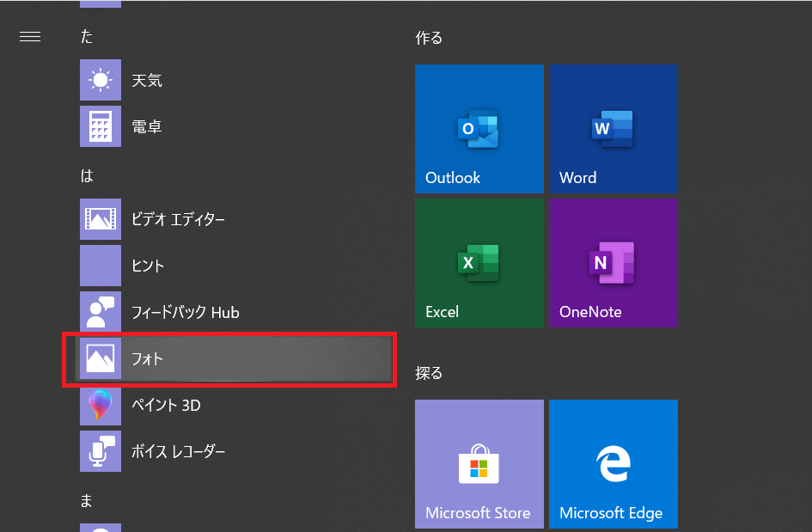Open ペイント 3D app icon
The height and width of the screenshot is (532, 812).
[101, 405]
